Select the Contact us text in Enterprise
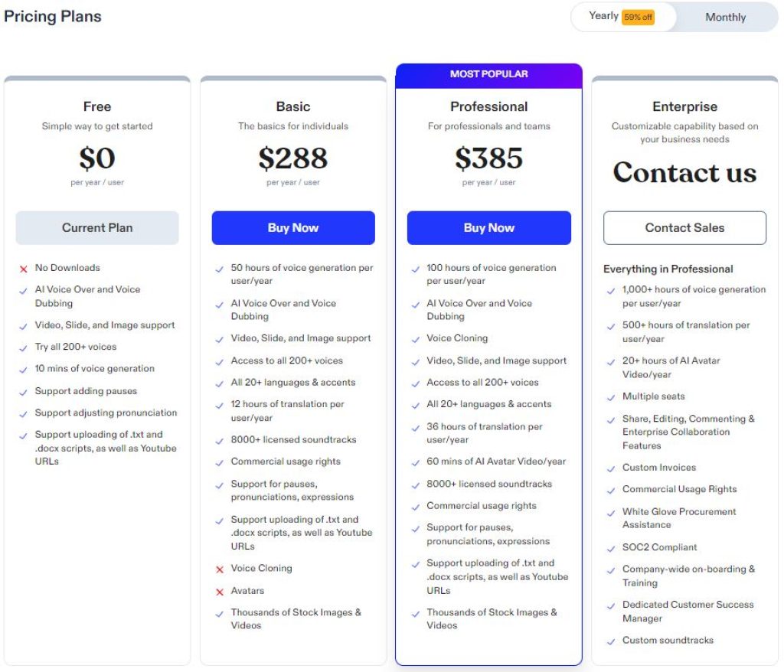 [684, 174]
